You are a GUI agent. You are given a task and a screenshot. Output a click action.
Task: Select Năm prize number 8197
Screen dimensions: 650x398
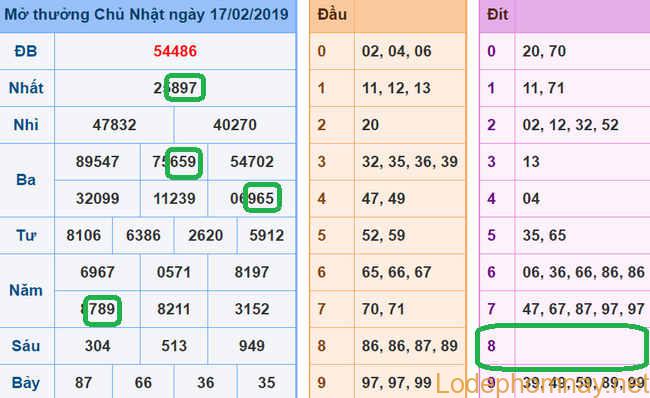(x=252, y=272)
